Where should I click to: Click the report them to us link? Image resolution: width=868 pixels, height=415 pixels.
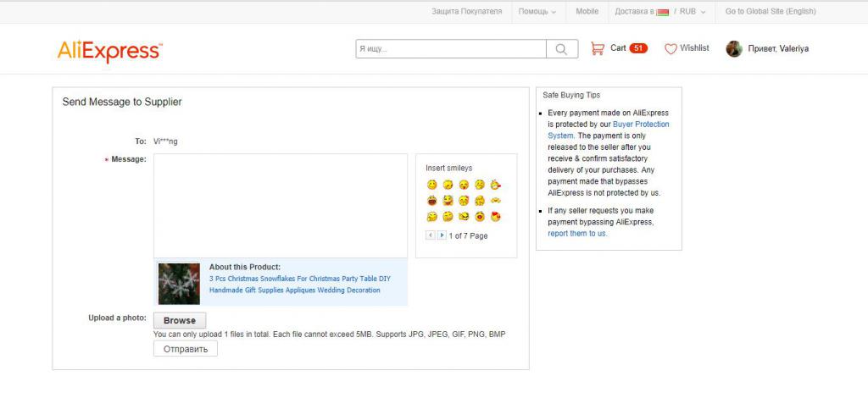[x=576, y=234]
